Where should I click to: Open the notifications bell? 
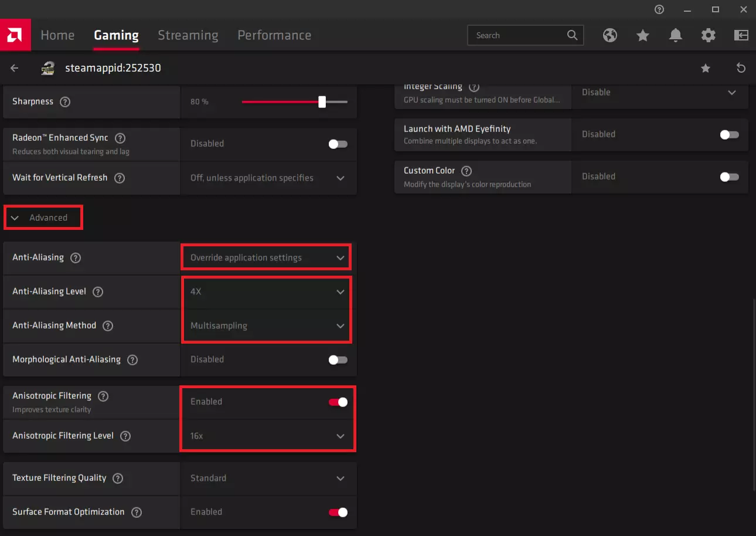point(676,35)
